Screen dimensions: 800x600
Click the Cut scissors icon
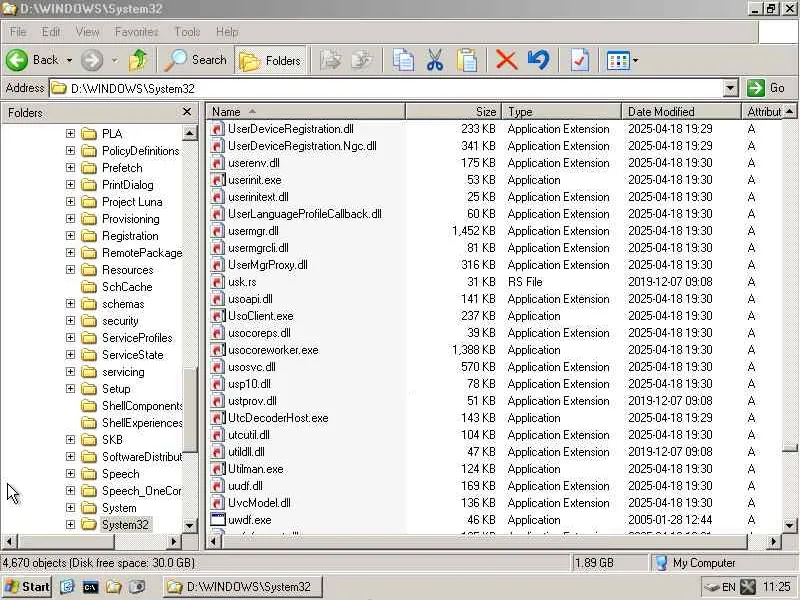(435, 60)
